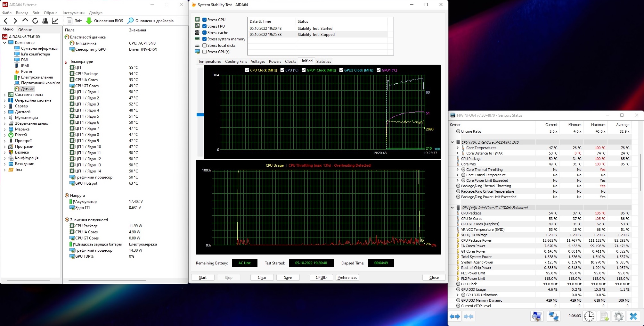Click the HWiNFO shrink layout arrows icon

click(x=469, y=316)
